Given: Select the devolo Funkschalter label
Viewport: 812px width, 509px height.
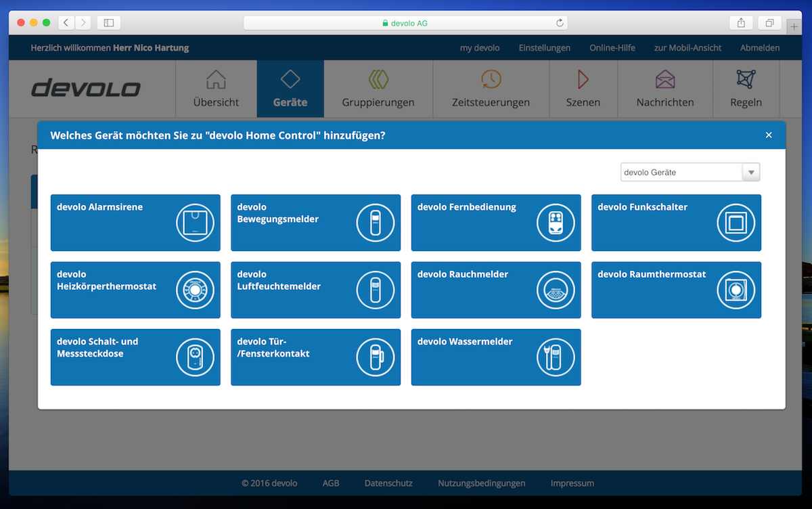Looking at the screenshot, I should (x=642, y=207).
